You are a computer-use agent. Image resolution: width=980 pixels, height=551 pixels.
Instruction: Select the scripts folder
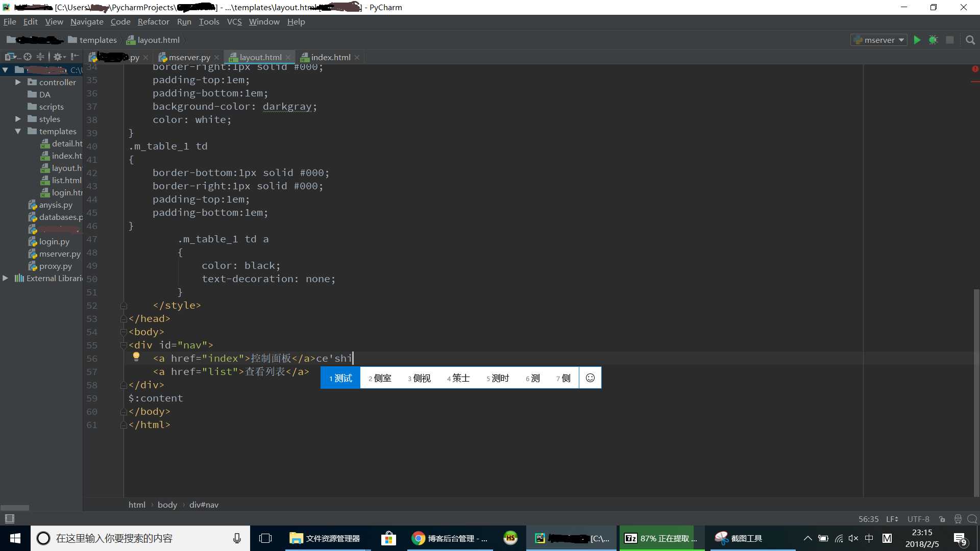click(x=45, y=107)
